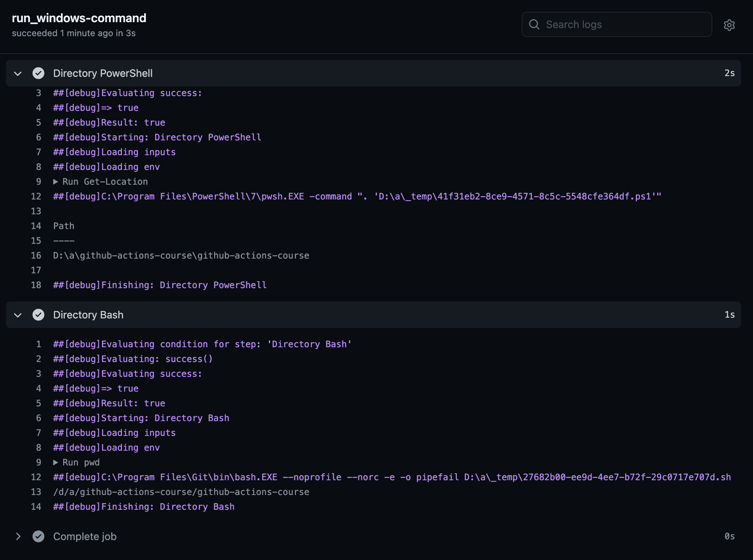
Task: Click the Directory PowerShell success check icon
Action: tap(38, 73)
